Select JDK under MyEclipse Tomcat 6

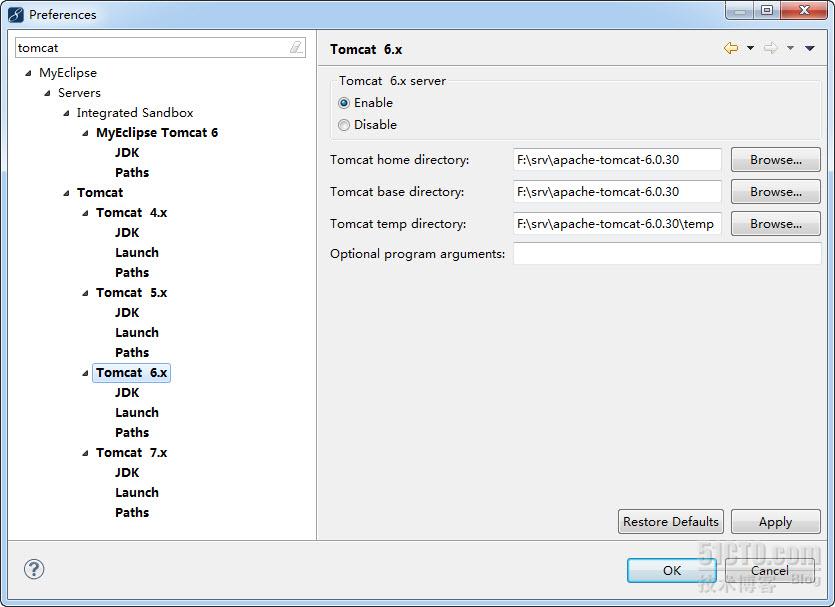127,153
